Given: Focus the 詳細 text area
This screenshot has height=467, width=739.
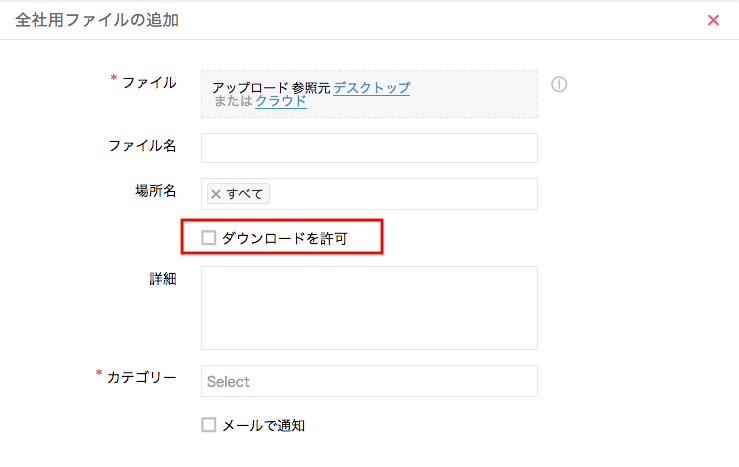Looking at the screenshot, I should tap(369, 308).
